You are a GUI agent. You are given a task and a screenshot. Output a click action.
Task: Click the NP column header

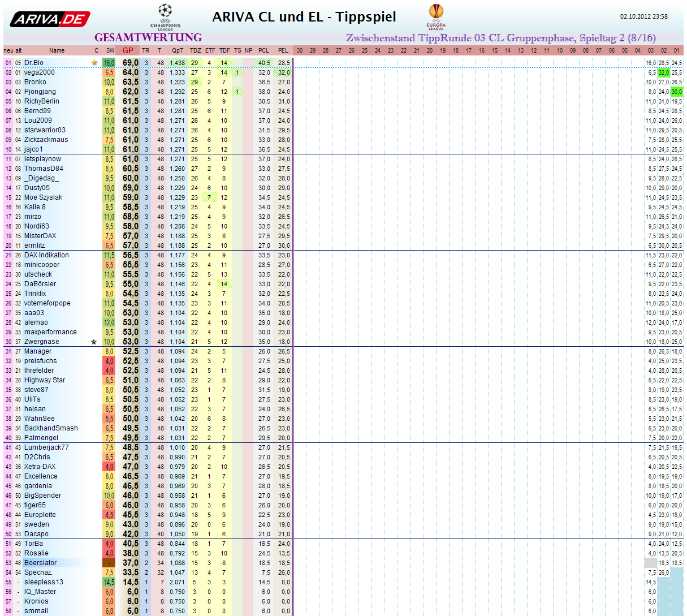249,50
